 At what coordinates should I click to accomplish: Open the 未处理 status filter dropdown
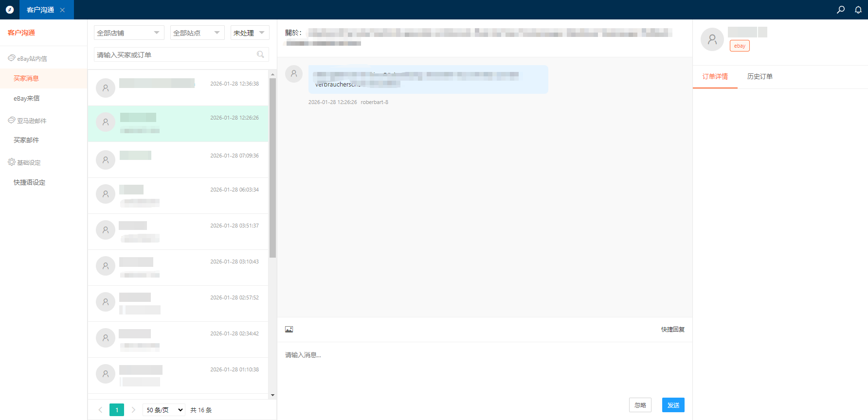249,33
